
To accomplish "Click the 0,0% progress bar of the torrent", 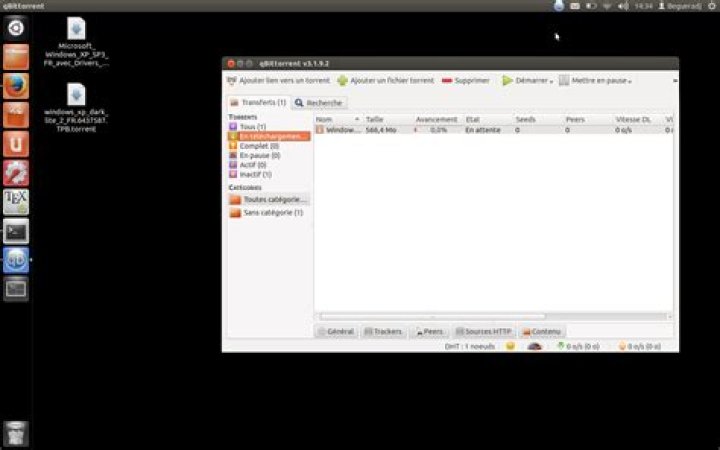I will pyautogui.click(x=439, y=130).
